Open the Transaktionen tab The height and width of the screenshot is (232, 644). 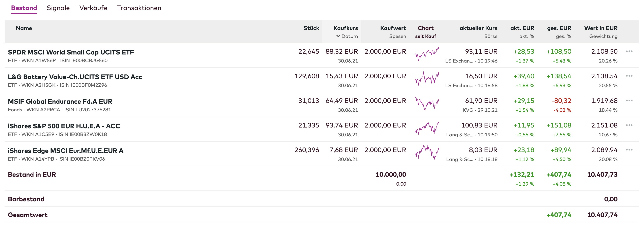(x=139, y=8)
